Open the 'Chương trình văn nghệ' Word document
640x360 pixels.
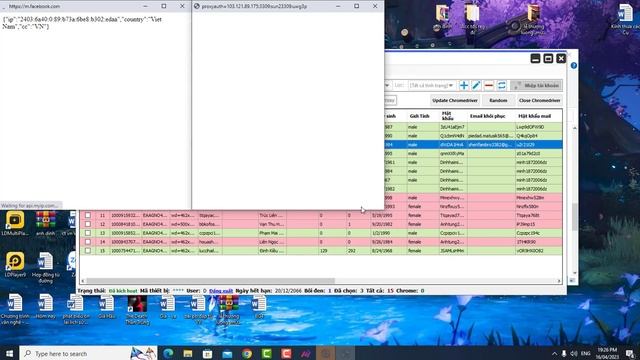click(x=15, y=310)
